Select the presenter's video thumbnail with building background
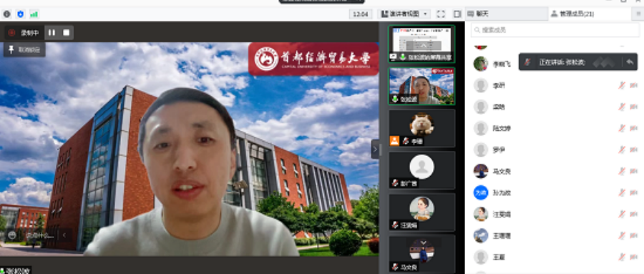Image resolution: width=644 pixels, height=274 pixels. click(x=421, y=86)
